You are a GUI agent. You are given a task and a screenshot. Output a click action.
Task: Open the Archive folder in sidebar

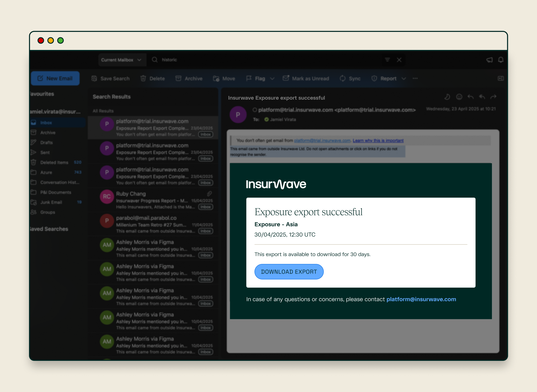58,132
